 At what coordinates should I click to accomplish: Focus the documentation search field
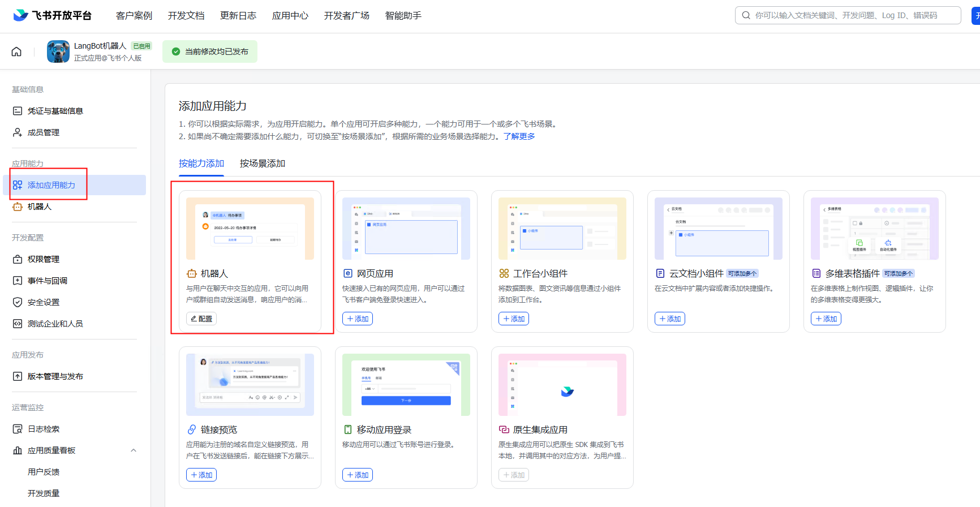848,15
